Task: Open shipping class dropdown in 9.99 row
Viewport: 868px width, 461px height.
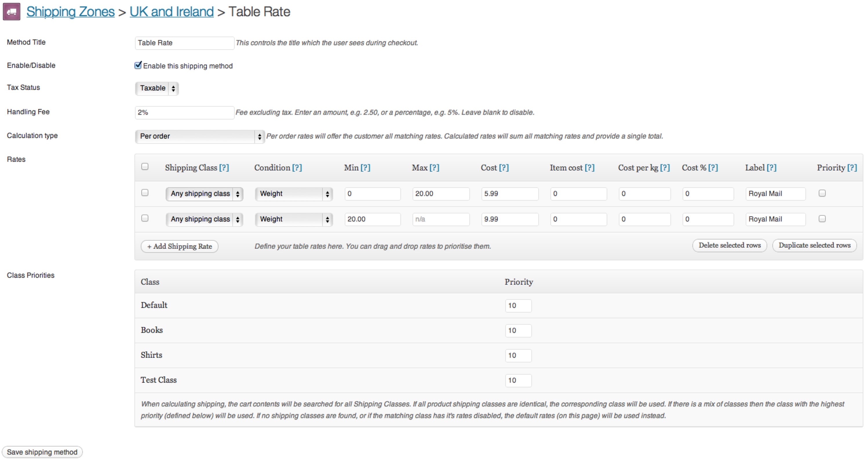Action: tap(205, 219)
